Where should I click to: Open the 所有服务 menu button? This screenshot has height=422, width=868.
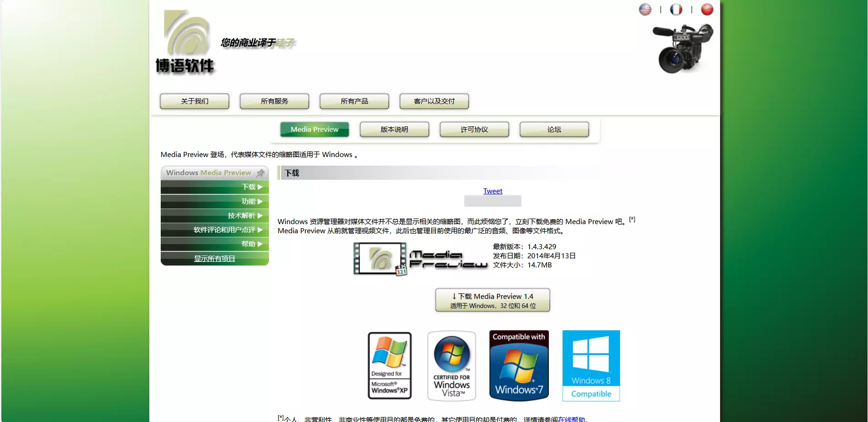coord(274,101)
